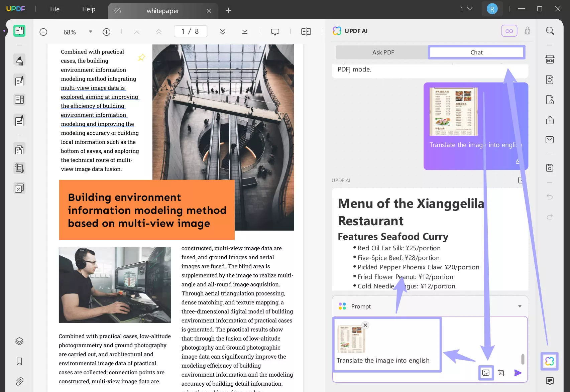
Task: Undo the last action
Action: pyautogui.click(x=550, y=197)
